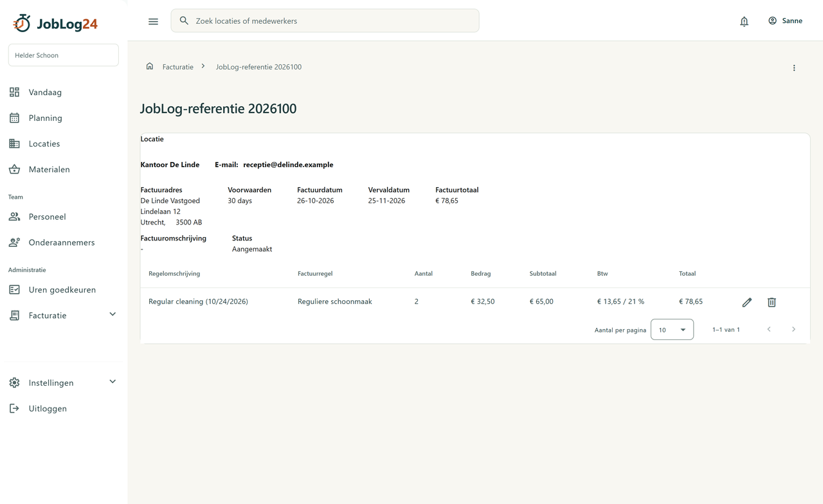Click the Kantoor De Linde location name
Viewport: 823px width, 504px height.
[x=170, y=165]
